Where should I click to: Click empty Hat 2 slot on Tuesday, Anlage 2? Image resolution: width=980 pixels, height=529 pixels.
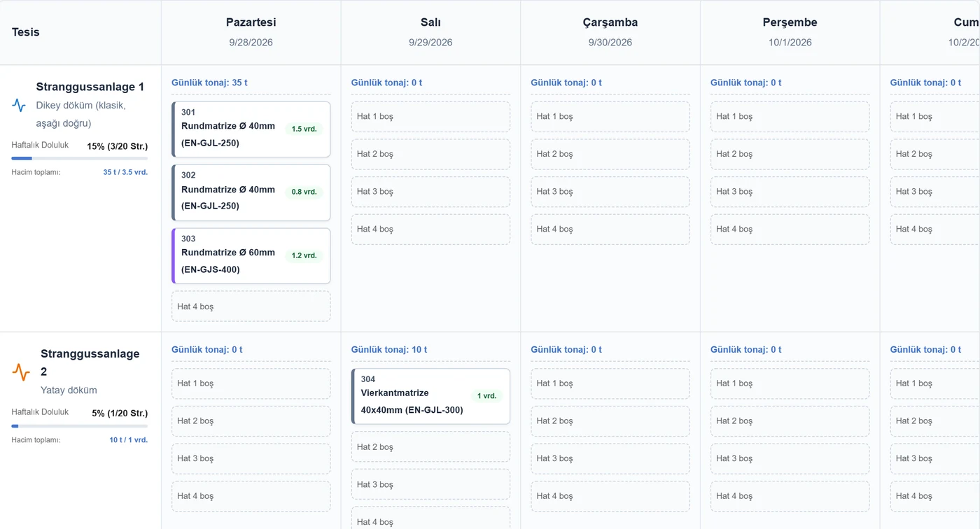click(430, 446)
